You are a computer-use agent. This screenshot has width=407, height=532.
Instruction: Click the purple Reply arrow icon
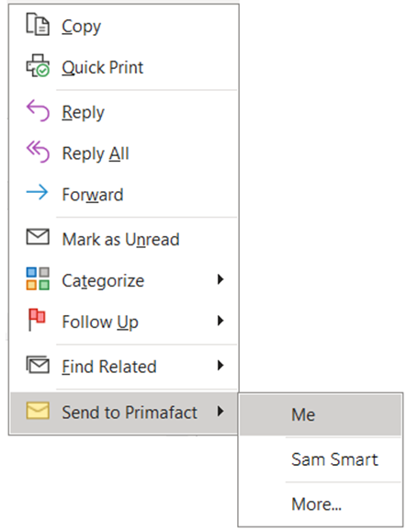(x=38, y=110)
